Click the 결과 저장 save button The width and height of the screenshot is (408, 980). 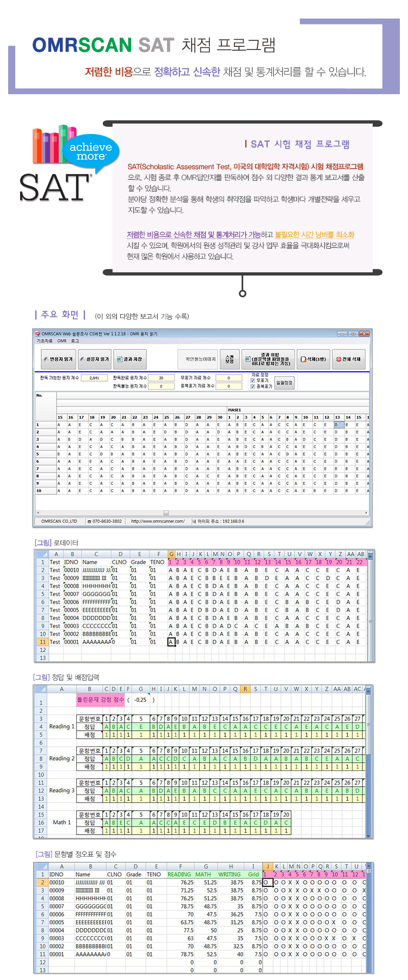tap(129, 359)
